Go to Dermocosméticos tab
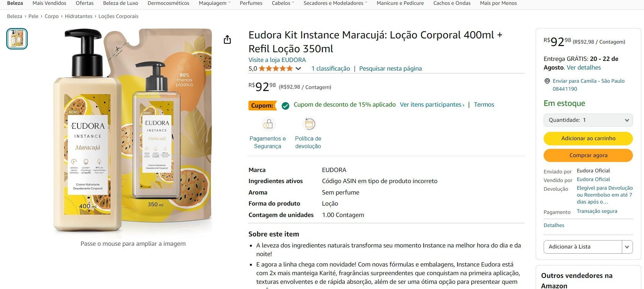This screenshot has width=644, height=289. [x=168, y=3]
